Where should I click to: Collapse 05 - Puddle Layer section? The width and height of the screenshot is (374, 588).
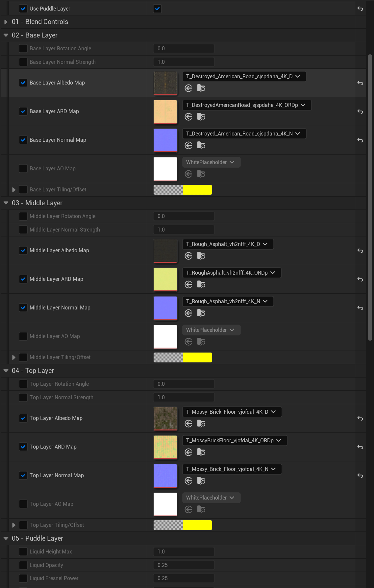tap(6, 538)
